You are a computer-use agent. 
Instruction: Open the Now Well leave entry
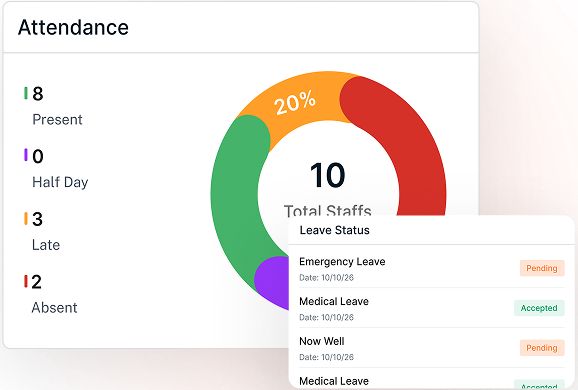coord(432,348)
